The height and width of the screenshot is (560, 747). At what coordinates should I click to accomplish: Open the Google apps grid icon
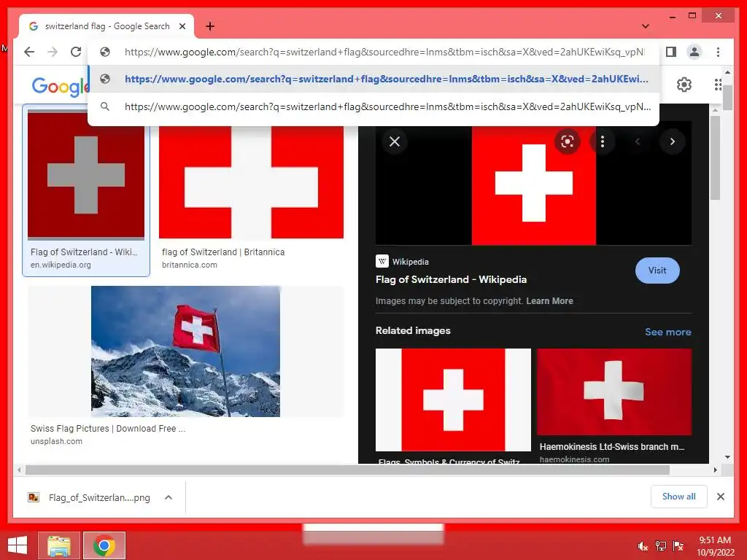718,85
